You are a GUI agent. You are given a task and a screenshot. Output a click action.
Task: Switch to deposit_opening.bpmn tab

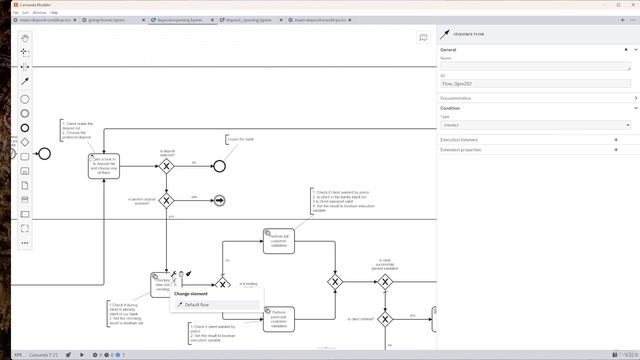(x=249, y=20)
